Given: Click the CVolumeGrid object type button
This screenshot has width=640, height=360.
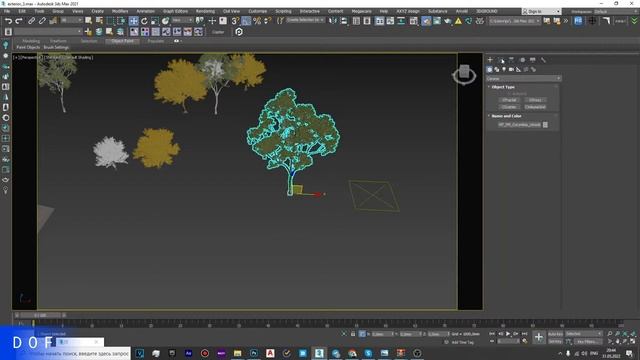Looking at the screenshot, I should tap(535, 107).
